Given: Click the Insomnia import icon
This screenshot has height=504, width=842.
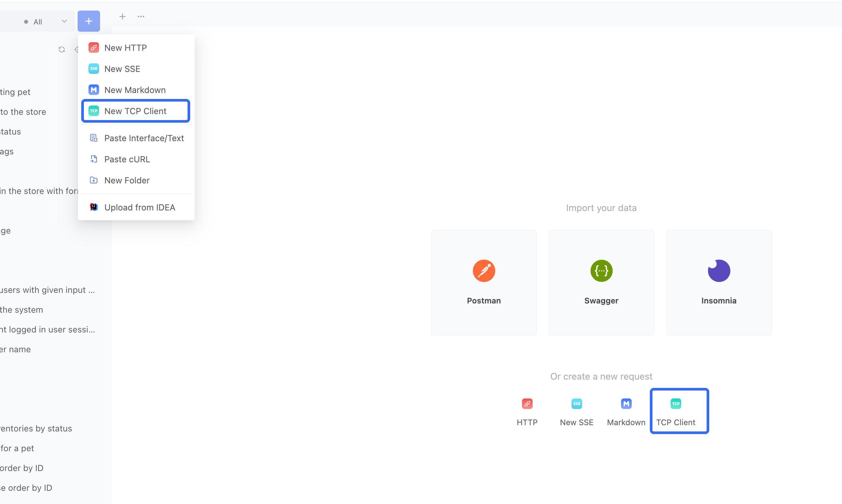Looking at the screenshot, I should pos(719,270).
